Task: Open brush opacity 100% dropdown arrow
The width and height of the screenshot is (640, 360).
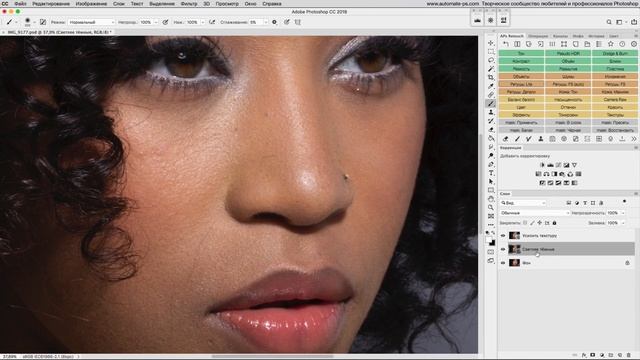Action: click(x=156, y=22)
